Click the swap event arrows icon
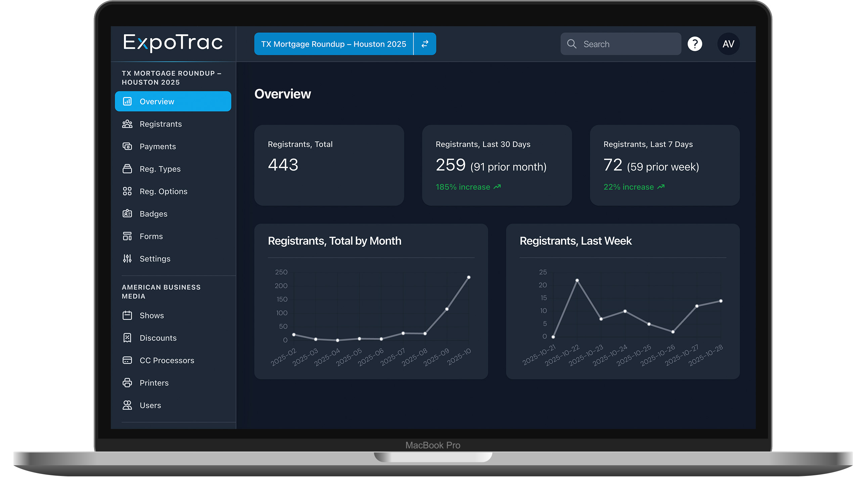 [424, 44]
